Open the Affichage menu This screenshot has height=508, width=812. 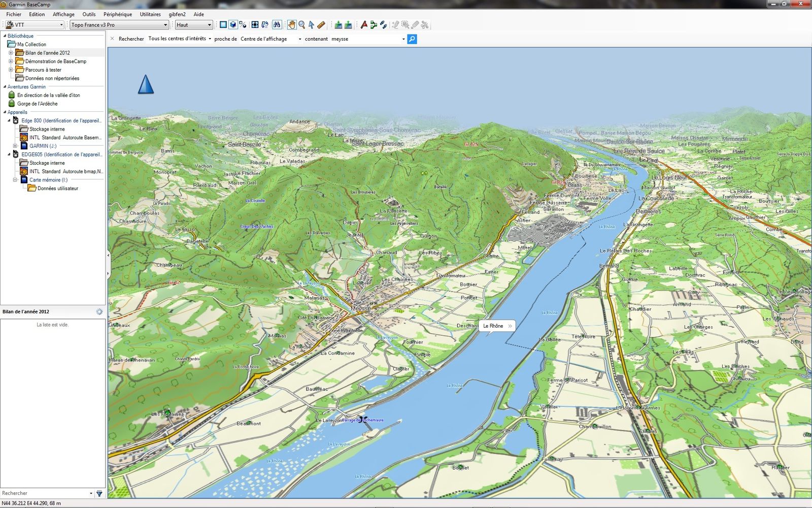coord(63,14)
